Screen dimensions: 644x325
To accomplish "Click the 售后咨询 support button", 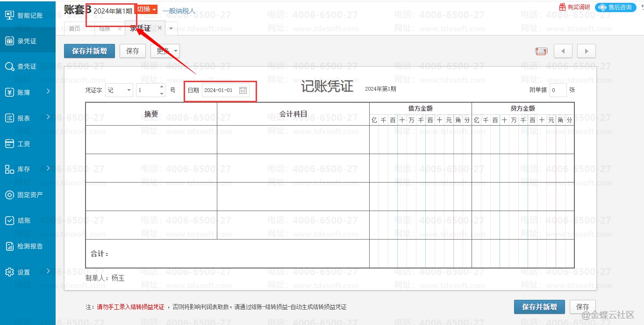I will (x=615, y=7).
